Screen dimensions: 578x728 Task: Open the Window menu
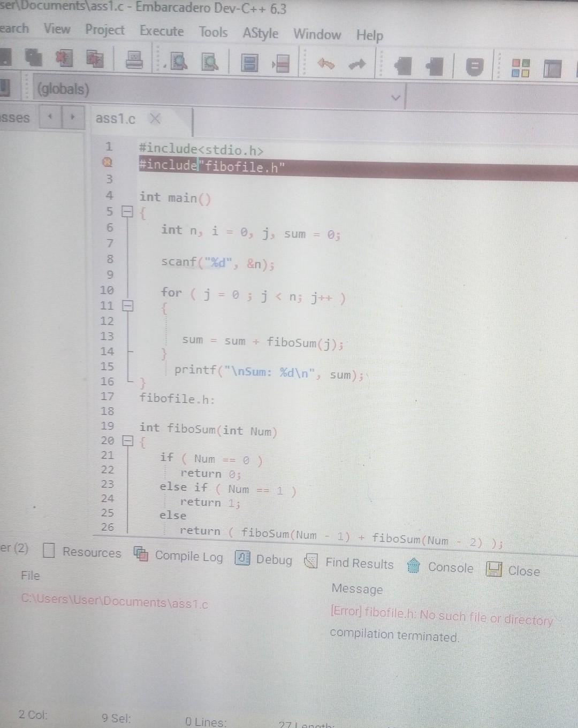317,34
